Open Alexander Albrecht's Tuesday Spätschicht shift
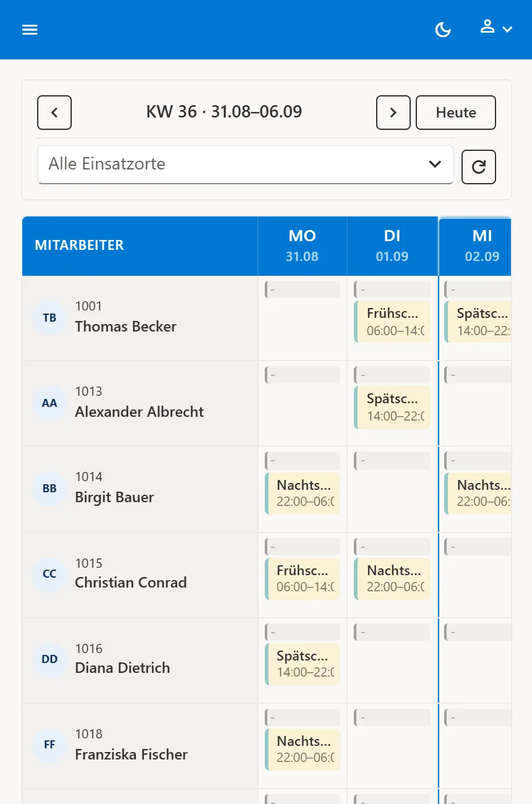 pos(392,407)
